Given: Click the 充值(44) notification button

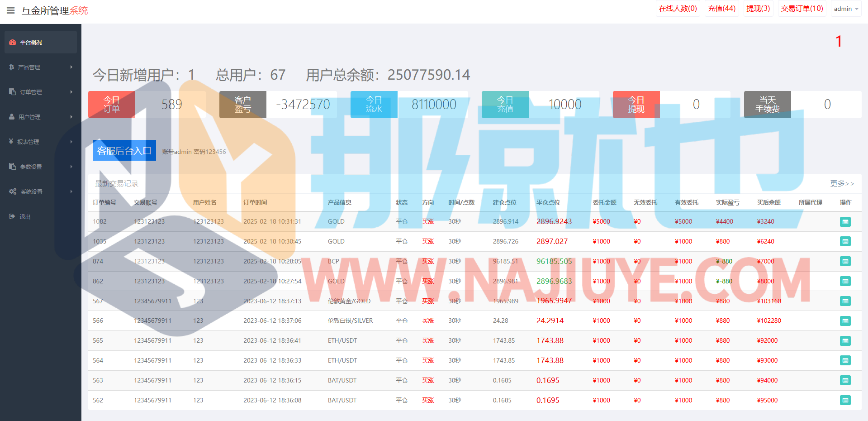Looking at the screenshot, I should (x=721, y=9).
